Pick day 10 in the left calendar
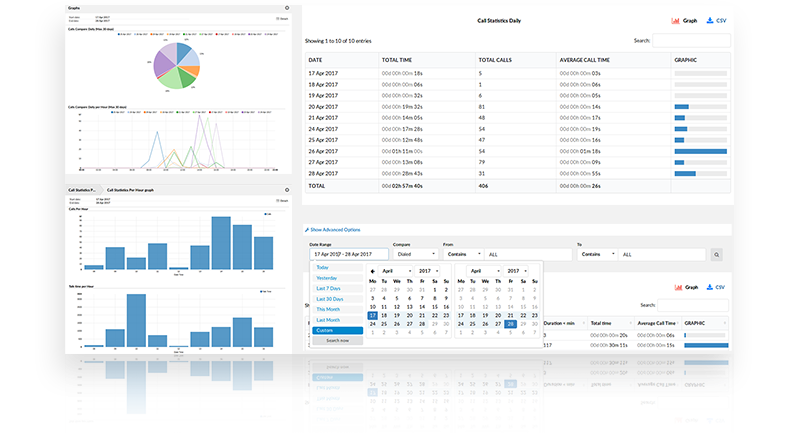 (x=372, y=307)
